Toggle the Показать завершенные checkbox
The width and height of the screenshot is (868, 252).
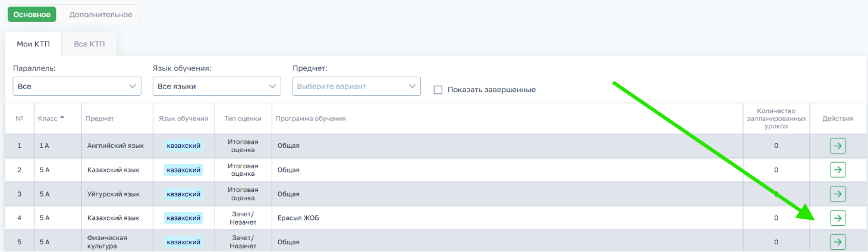pos(438,90)
